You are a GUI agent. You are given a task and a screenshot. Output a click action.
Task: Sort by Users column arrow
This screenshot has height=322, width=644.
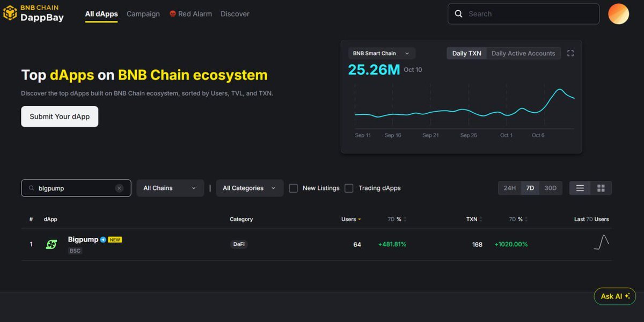coord(360,219)
